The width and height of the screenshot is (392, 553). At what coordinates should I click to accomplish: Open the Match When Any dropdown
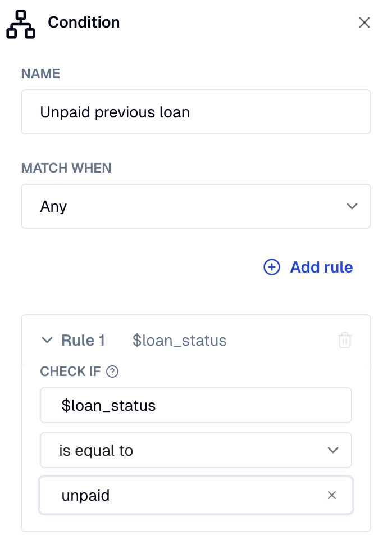point(196,206)
